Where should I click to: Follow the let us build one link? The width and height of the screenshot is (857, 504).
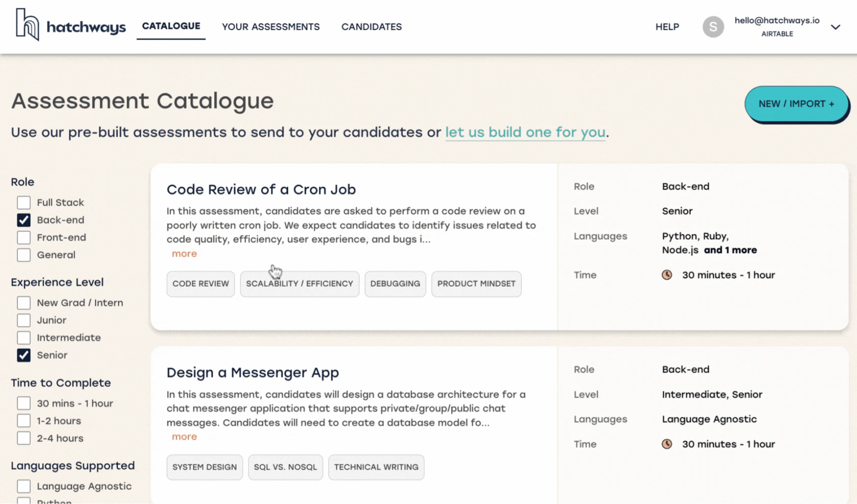[525, 133]
